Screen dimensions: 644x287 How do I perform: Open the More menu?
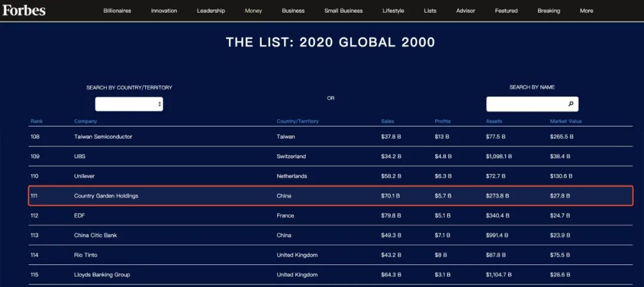click(586, 11)
